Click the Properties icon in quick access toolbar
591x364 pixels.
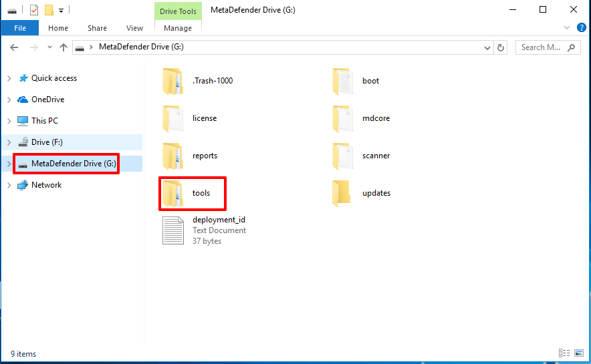tap(34, 10)
